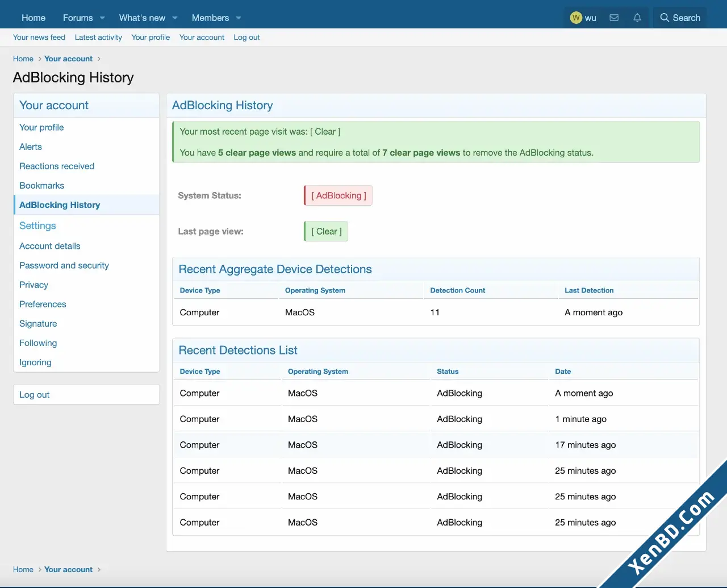Image resolution: width=727 pixels, height=588 pixels.
Task: Open Following in the sidebar
Action: (x=86, y=343)
